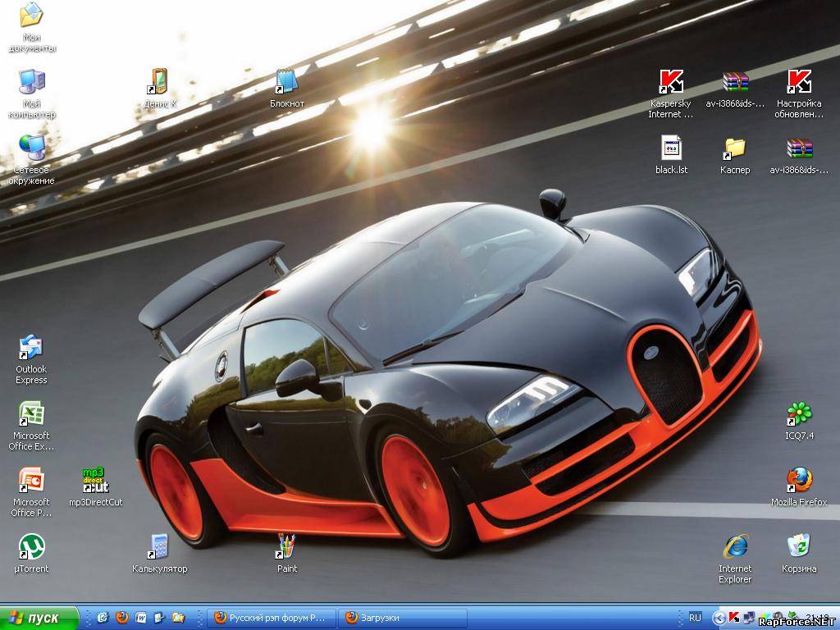This screenshot has width=840, height=630.
Task: Open Microsoft Office Excel shortcut
Action: point(31,414)
